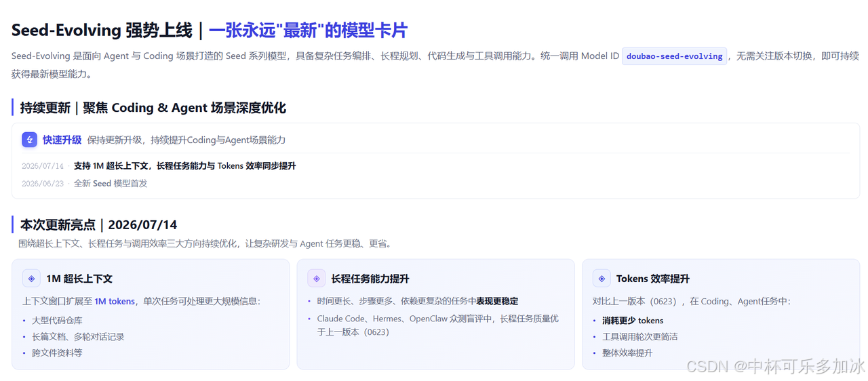The image size is (868, 381).
Task: Select the 2026/07/14 update entry date
Action: pyautogui.click(x=43, y=166)
